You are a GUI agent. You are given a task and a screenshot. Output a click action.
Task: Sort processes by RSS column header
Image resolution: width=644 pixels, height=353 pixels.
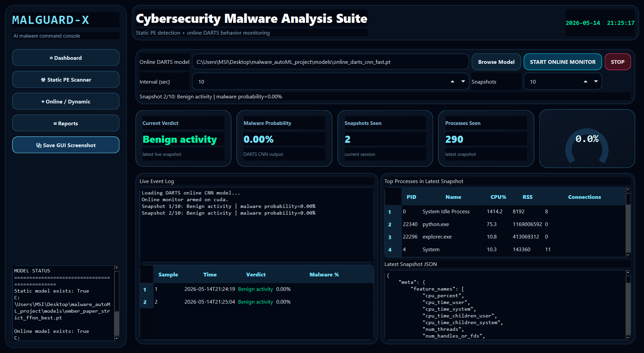click(527, 197)
